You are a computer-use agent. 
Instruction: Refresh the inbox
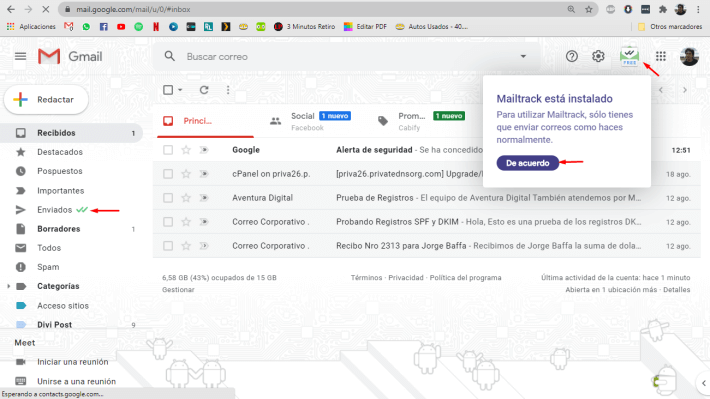(204, 90)
